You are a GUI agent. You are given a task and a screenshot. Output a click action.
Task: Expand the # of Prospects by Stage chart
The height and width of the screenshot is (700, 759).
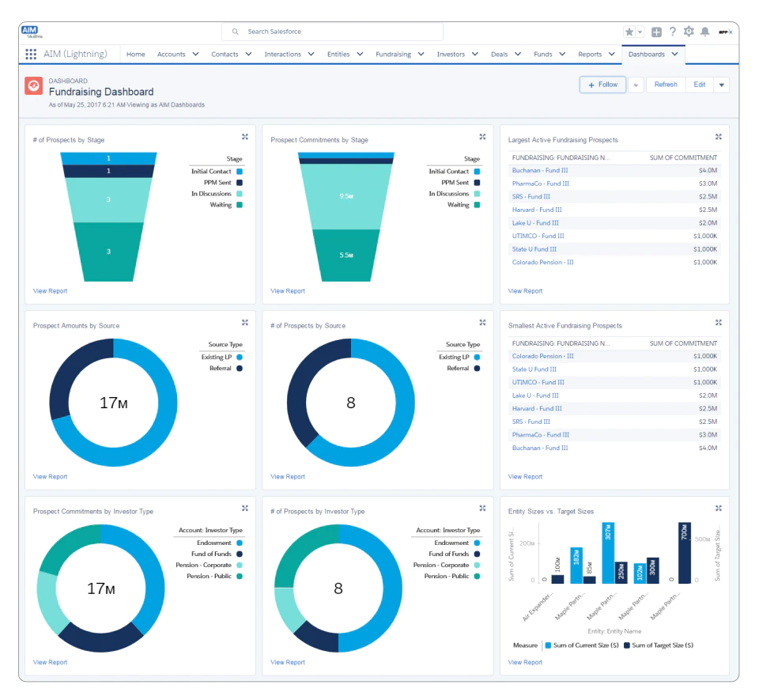coord(245,137)
